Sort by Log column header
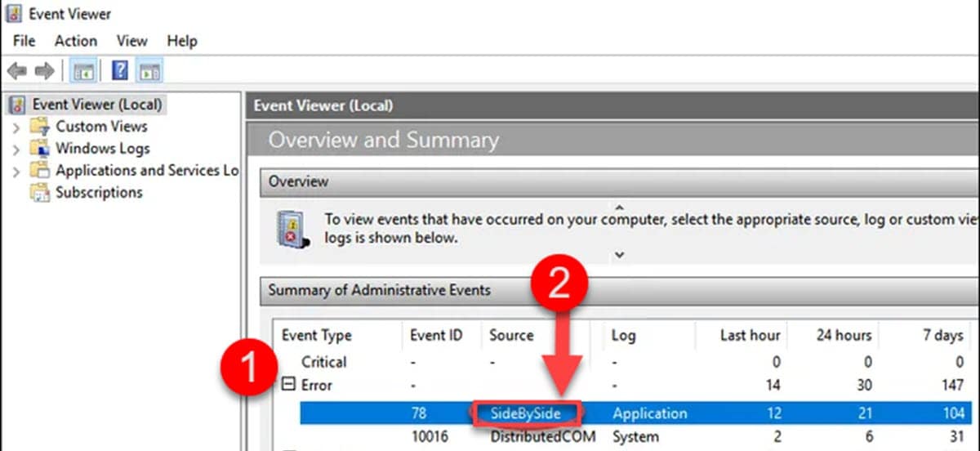Viewport: 980px width, 451px height. click(x=623, y=335)
